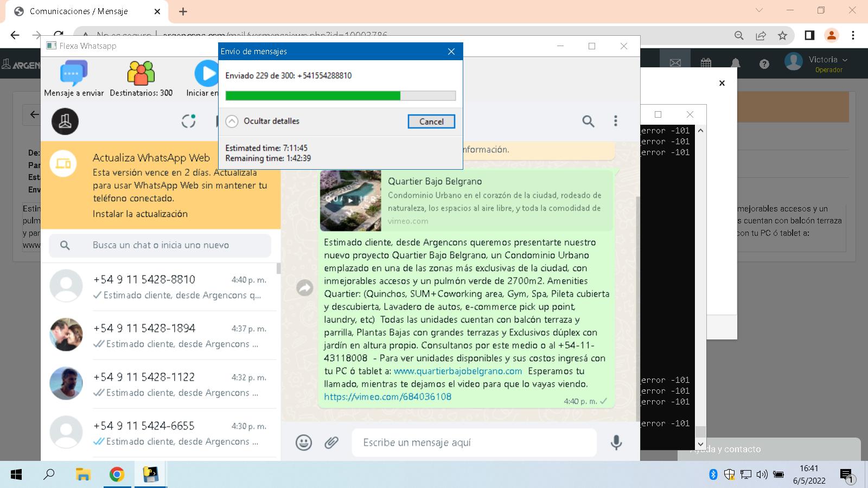Click the Windows Start button
The height and width of the screenshot is (488, 868).
pyautogui.click(x=16, y=475)
